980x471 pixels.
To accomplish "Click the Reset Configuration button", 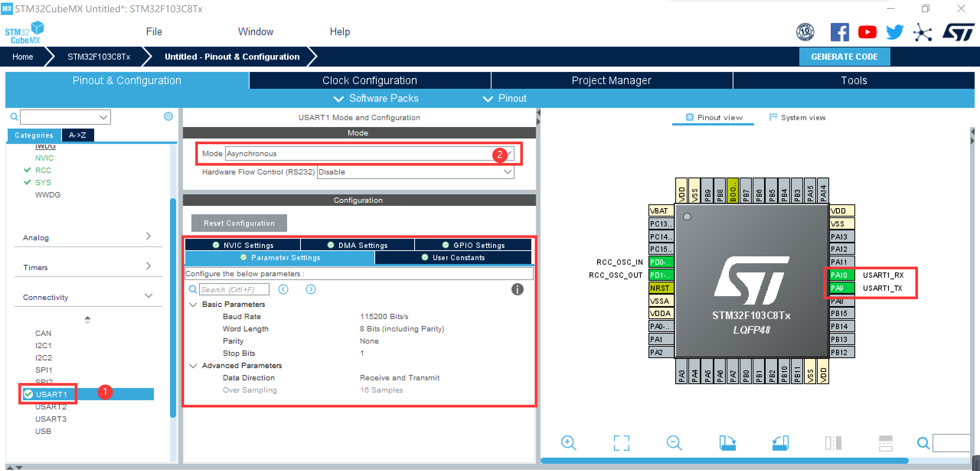I will point(239,223).
